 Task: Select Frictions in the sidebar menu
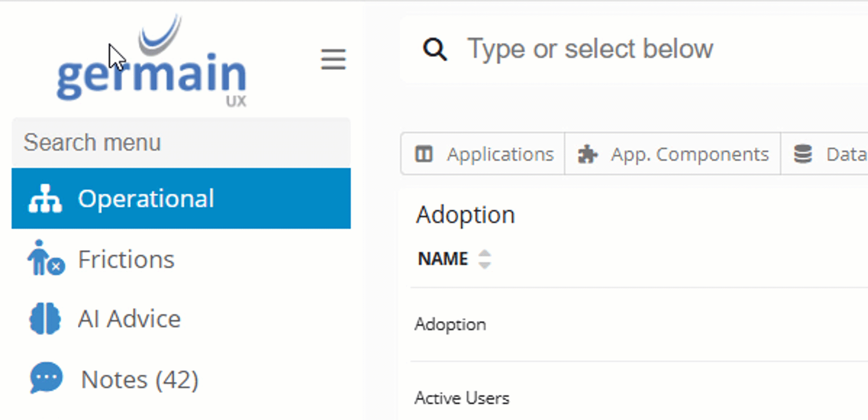[x=126, y=259]
